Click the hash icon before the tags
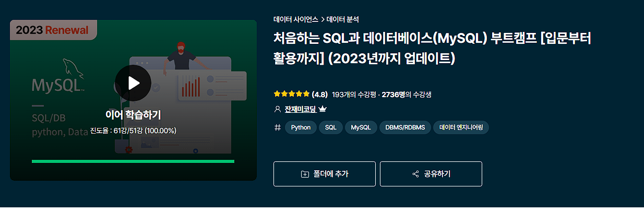Viewport: 644px width, 211px height. pos(277,127)
